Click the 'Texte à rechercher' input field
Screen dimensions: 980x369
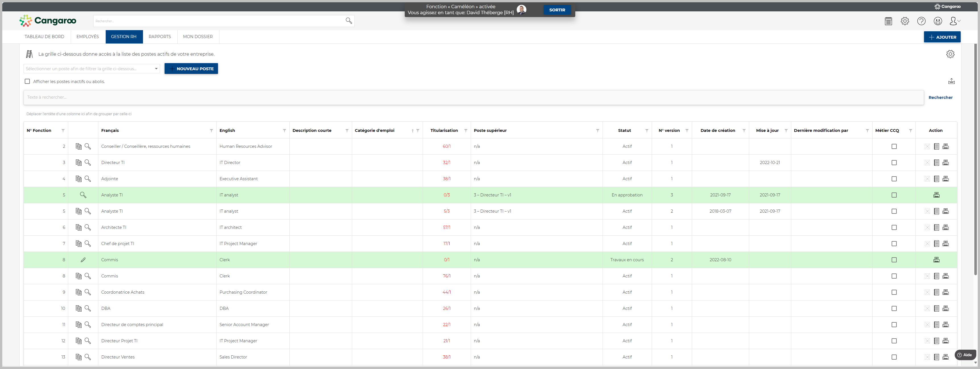(473, 98)
